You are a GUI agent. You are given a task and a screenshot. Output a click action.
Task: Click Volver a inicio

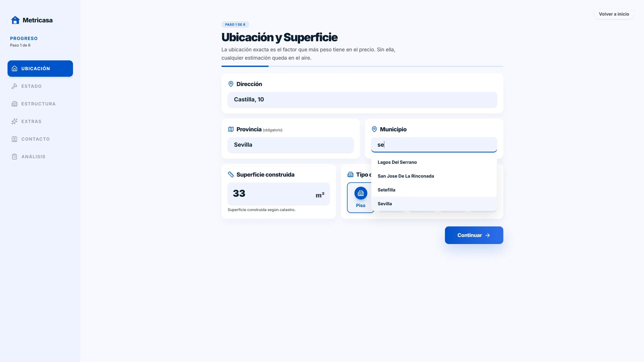tap(614, 14)
